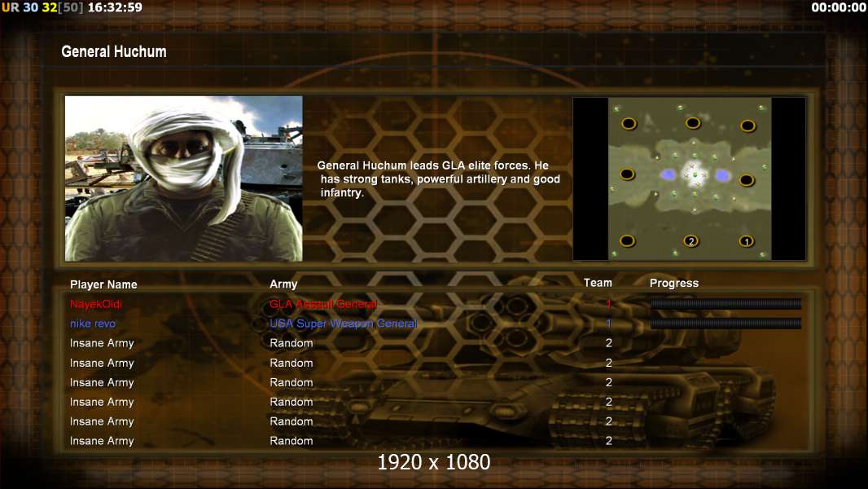Select the top-left corner start marker on minimap
Viewport: 868px width, 489px height.
pos(629,124)
